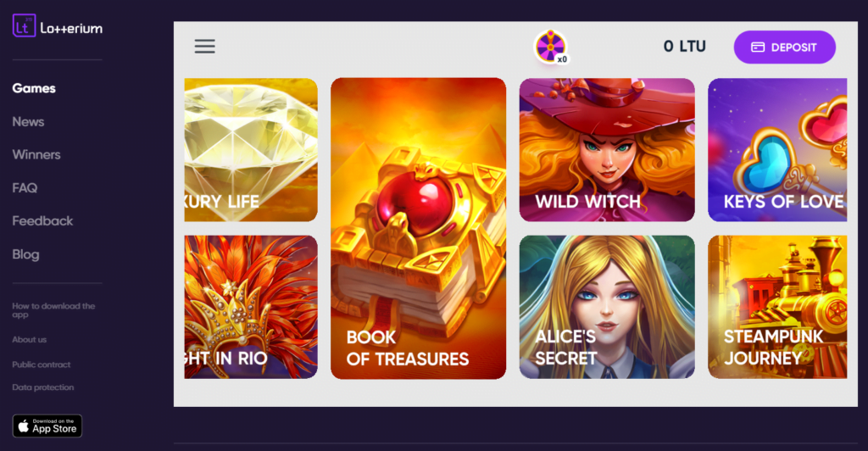Click the fortune wheel spin icon
This screenshot has width=868, height=451.
tap(551, 47)
